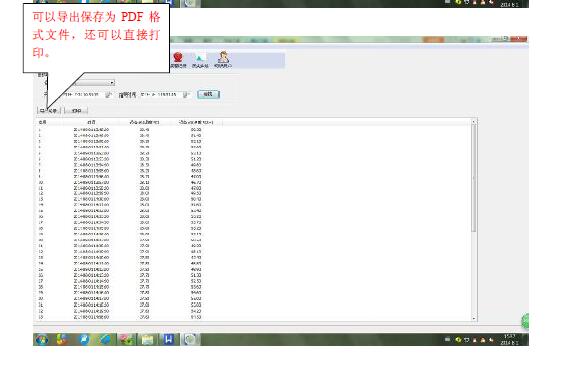584x371 pixels.
Task: Click the scrollbar up arrow of the table
Action: click(x=474, y=122)
